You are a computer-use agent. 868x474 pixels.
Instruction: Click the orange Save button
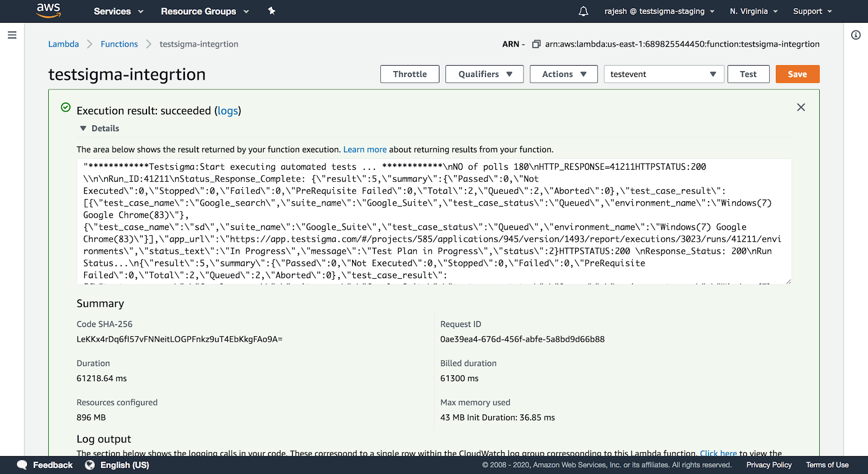797,74
